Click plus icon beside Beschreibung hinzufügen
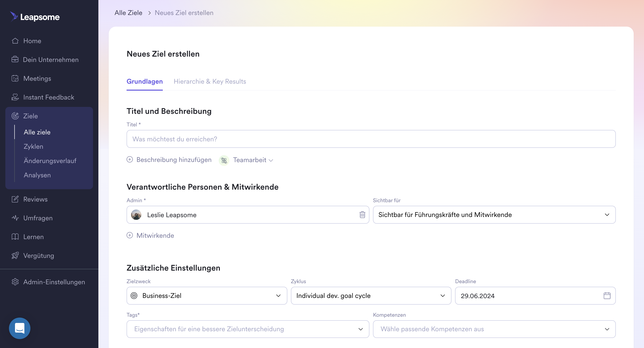This screenshot has height=348, width=644. coord(129,159)
